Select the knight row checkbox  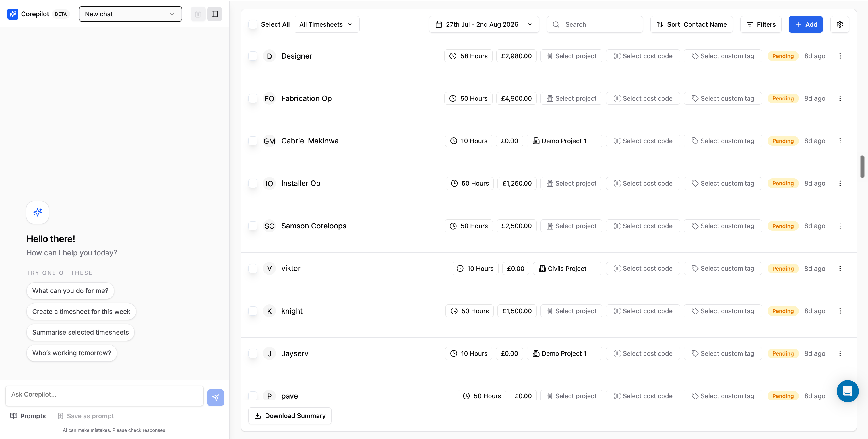[x=253, y=311]
